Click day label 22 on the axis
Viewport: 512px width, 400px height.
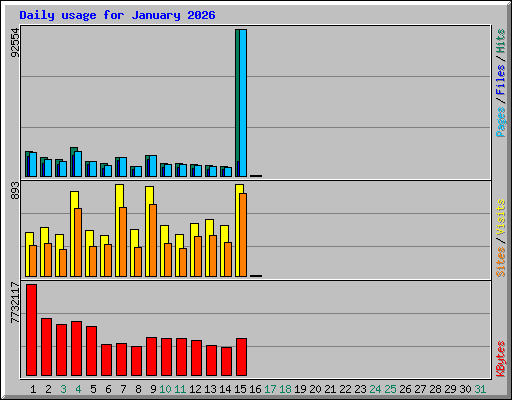point(345,389)
